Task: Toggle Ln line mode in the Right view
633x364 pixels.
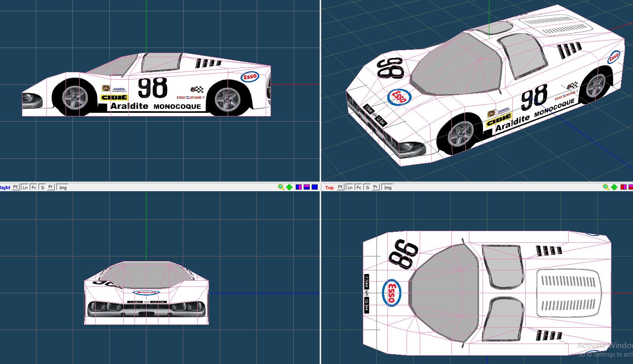Action: (25, 187)
